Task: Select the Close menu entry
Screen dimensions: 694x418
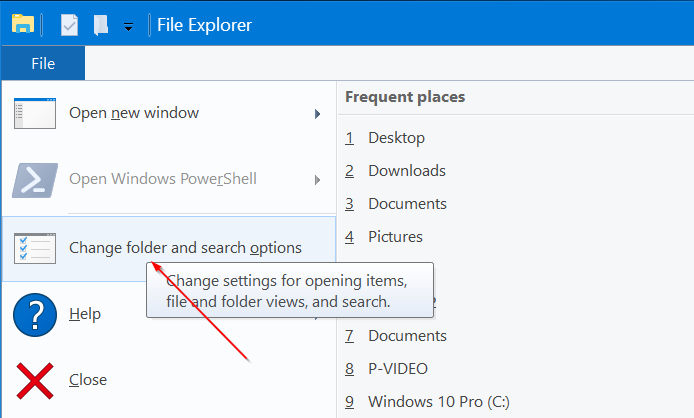Action: (88, 380)
